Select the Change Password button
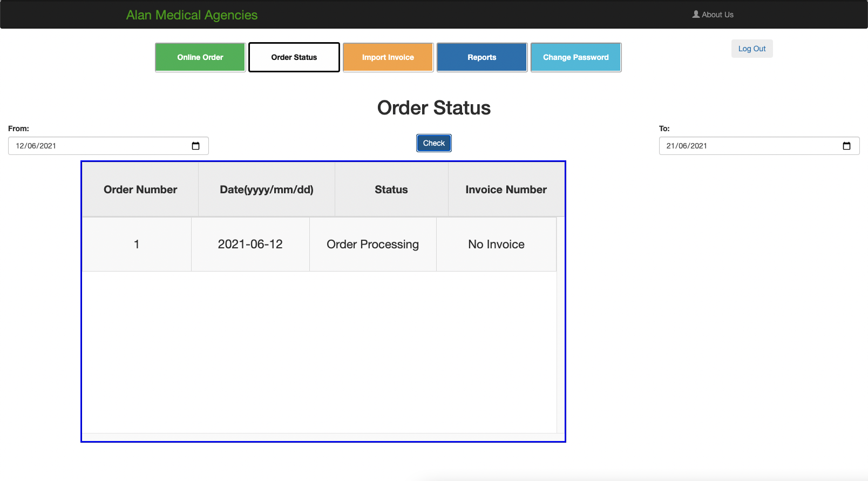 [x=576, y=57]
